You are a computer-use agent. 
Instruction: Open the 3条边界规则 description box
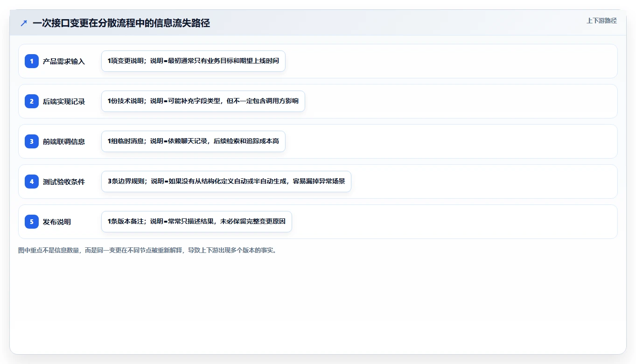pos(226,182)
